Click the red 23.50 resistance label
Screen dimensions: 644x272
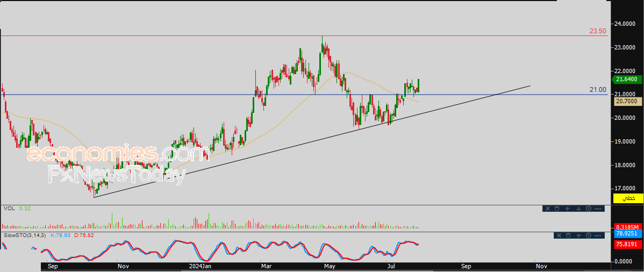tap(598, 31)
